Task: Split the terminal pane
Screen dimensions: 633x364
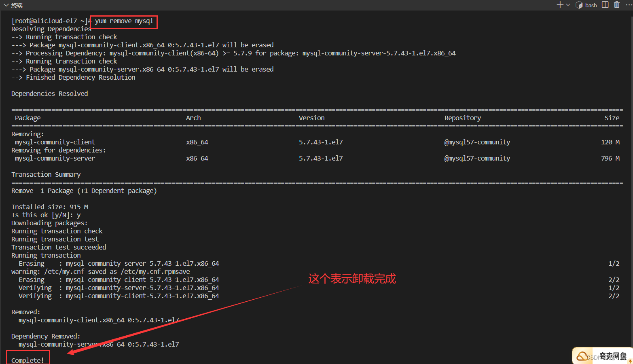Action: click(605, 5)
